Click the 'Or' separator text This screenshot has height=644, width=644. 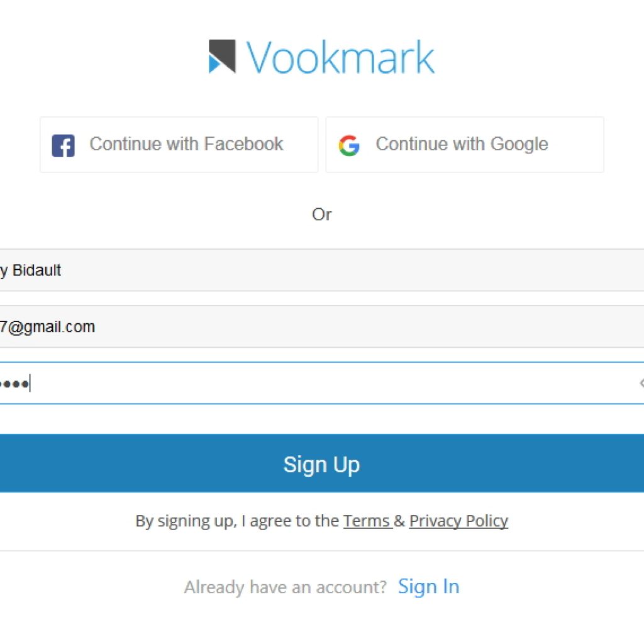pyautogui.click(x=321, y=214)
